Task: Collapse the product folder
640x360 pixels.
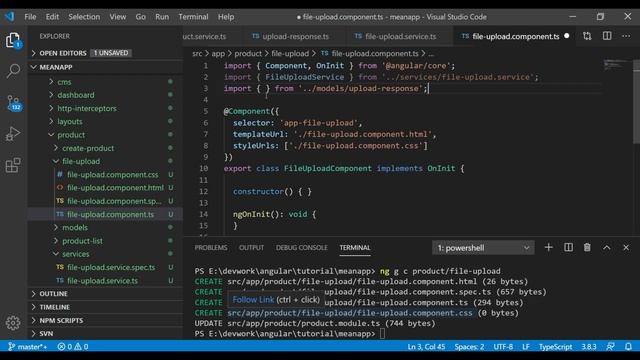Action: 71,135
